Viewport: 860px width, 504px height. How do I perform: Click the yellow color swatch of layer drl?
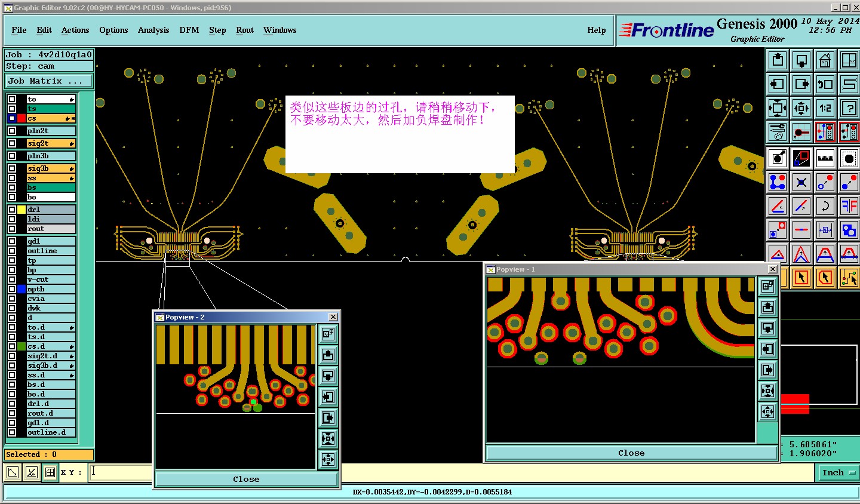click(x=21, y=210)
